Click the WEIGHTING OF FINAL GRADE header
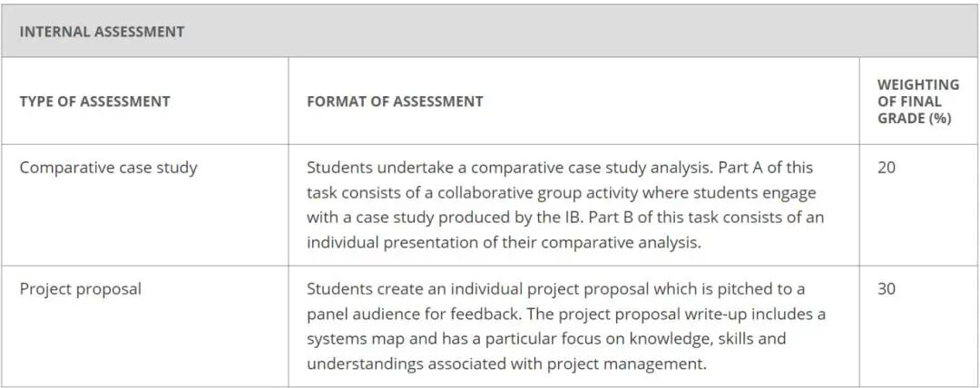Image resolution: width=980 pixels, height=388 pixels. tap(917, 102)
